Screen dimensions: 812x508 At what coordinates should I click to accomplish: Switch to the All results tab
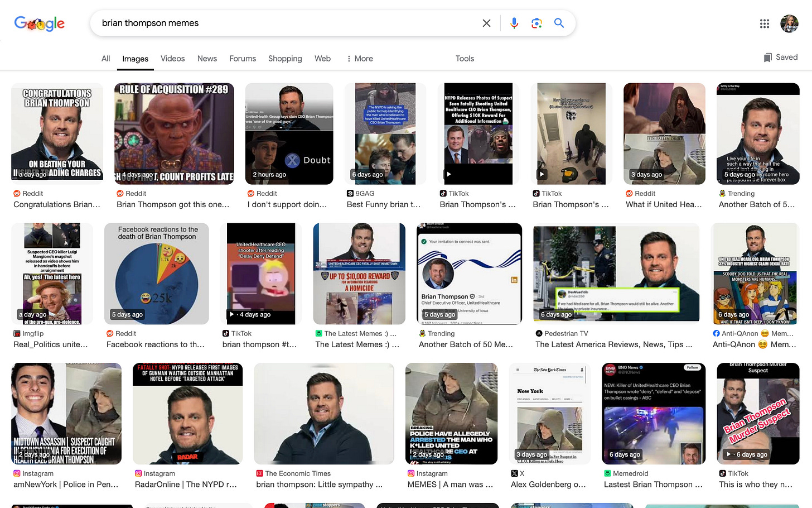(x=105, y=59)
